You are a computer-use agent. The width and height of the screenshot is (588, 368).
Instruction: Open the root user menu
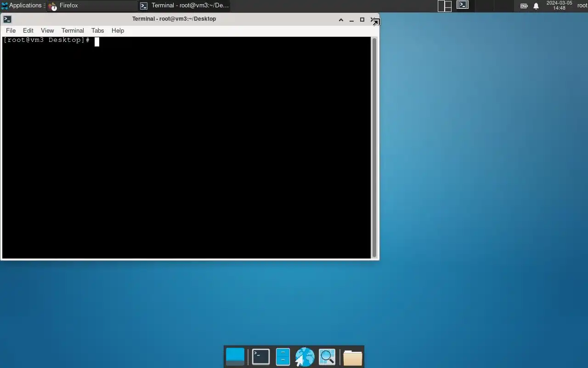click(582, 6)
